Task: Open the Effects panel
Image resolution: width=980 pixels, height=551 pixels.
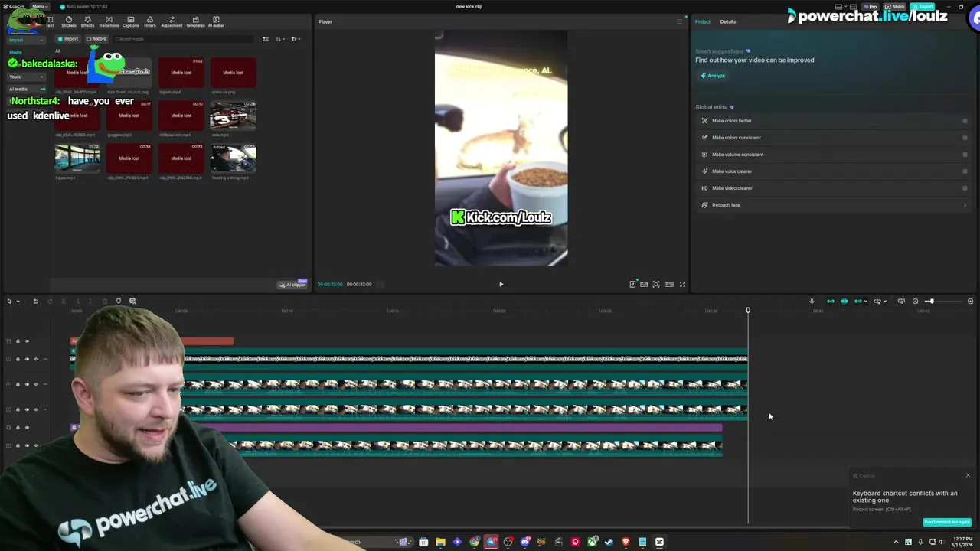Action: (88, 21)
